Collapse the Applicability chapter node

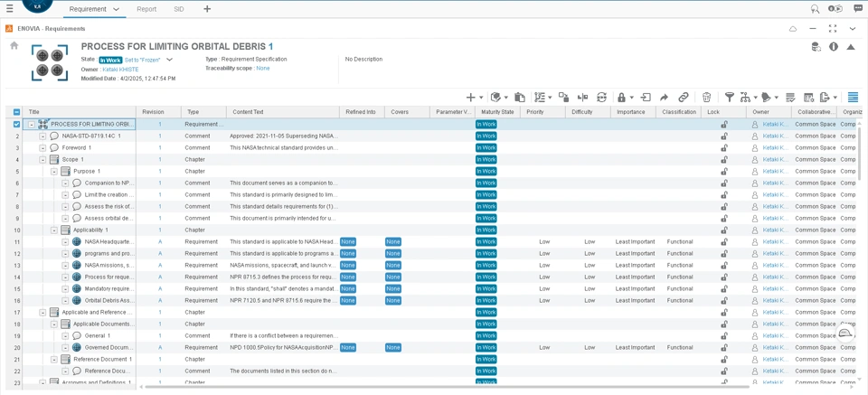(53, 230)
